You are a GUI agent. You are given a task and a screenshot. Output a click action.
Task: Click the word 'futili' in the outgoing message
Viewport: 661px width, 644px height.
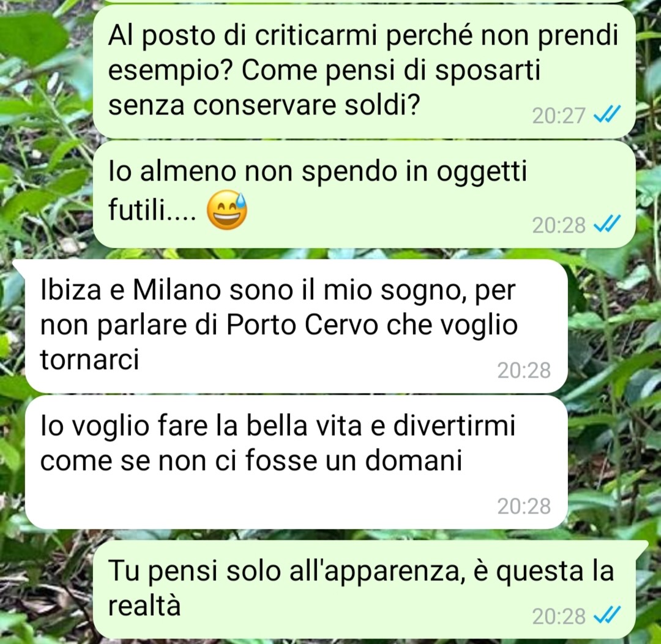[x=136, y=209]
